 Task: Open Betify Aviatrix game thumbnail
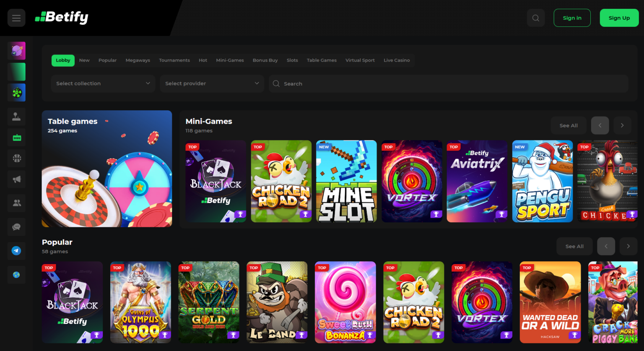pos(477,181)
